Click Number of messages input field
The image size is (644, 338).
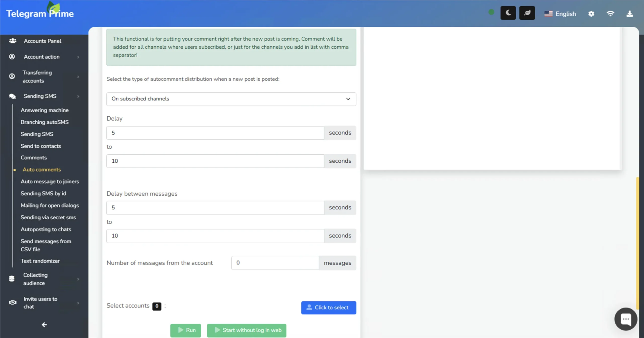(x=275, y=263)
